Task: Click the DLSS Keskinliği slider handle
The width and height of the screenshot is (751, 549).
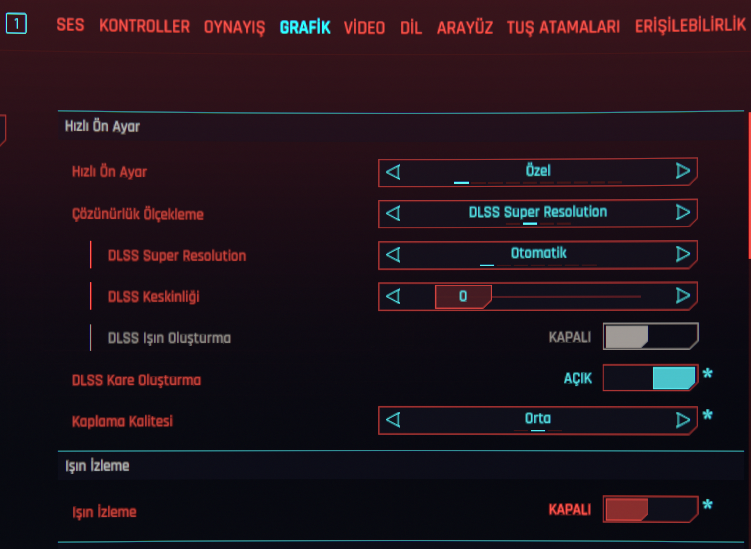Action: click(x=463, y=297)
